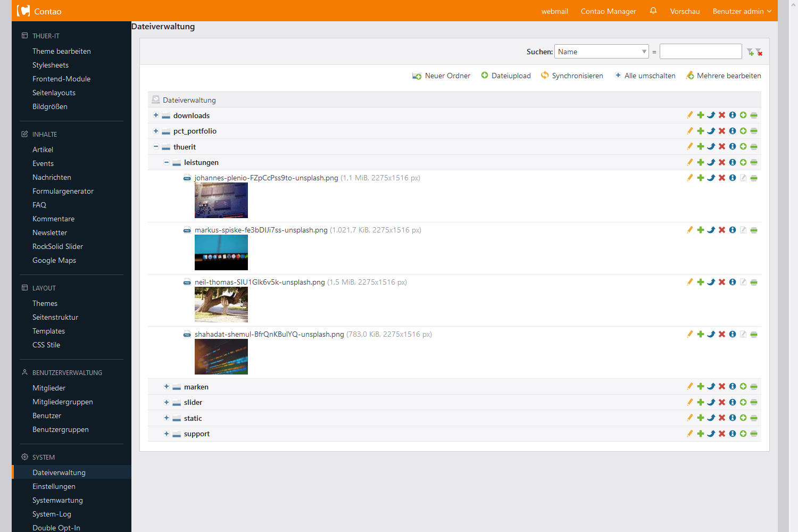The image size is (798, 532).
Task: Copy the support folder with green plus icon
Action: tap(701, 434)
